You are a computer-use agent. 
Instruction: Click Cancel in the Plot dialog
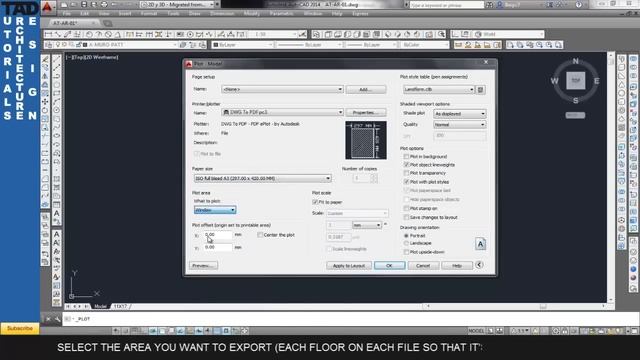tap(423, 265)
